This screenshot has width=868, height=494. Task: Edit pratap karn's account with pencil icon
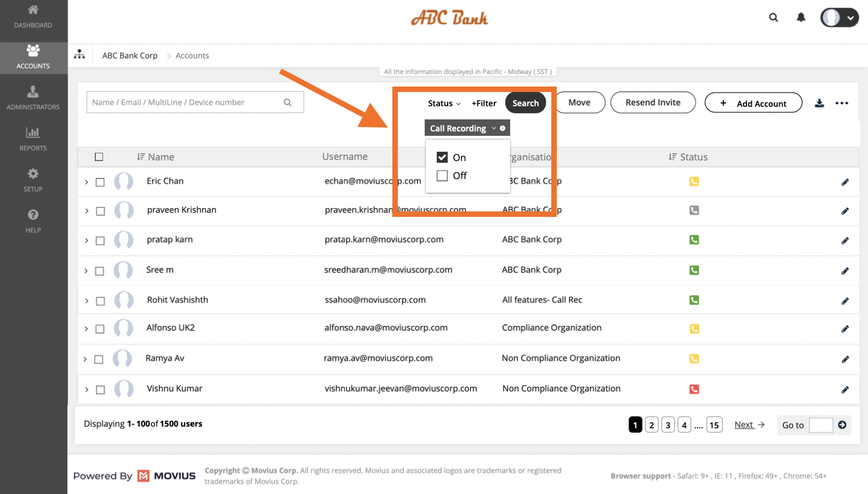pyautogui.click(x=845, y=241)
